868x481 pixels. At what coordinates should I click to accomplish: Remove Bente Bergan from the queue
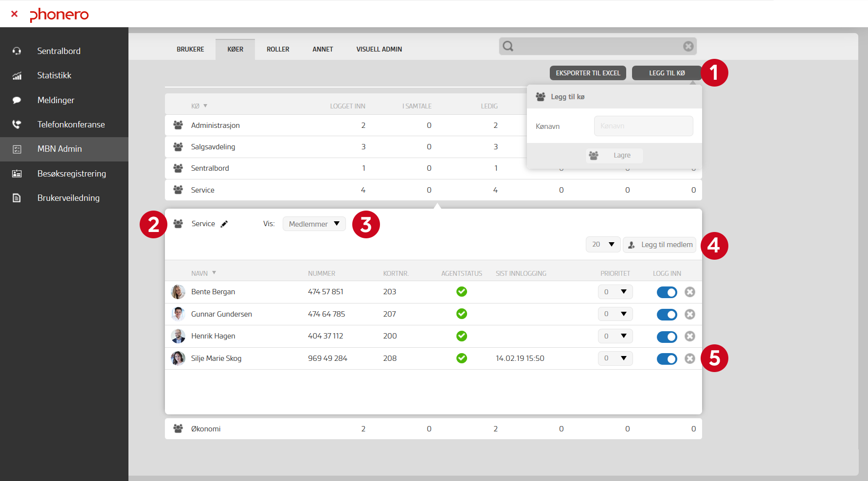690,292
